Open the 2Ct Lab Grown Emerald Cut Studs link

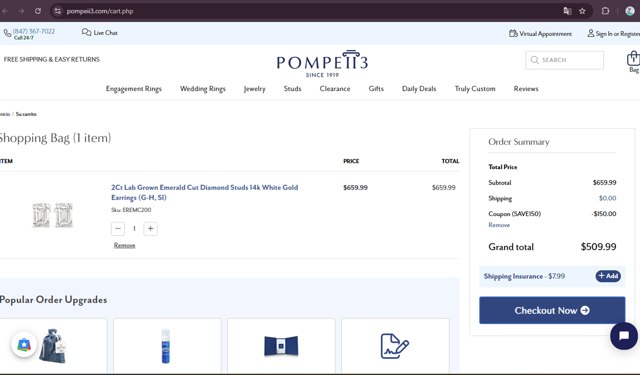tap(204, 192)
